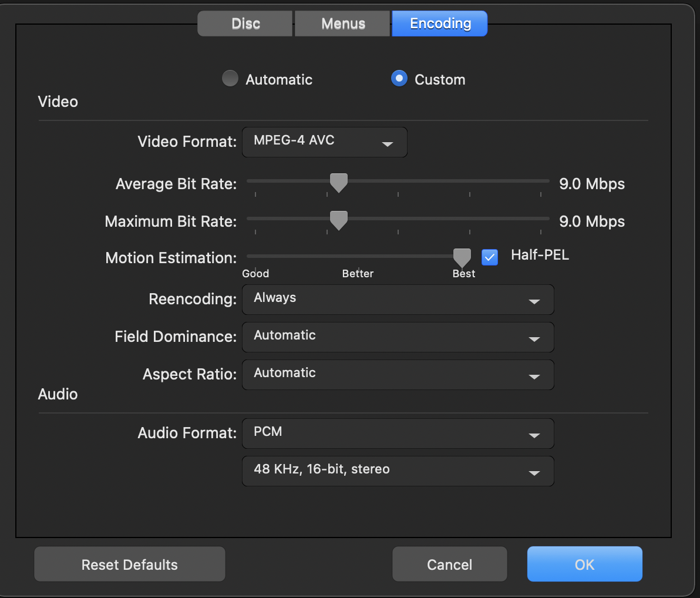Open the Video Format dropdown
This screenshot has height=598, width=700.
click(324, 142)
